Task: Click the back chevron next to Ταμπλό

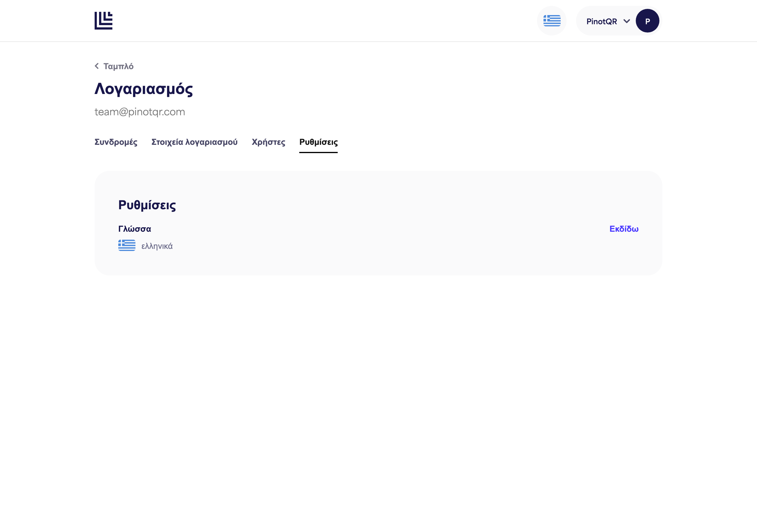Action: (97, 66)
